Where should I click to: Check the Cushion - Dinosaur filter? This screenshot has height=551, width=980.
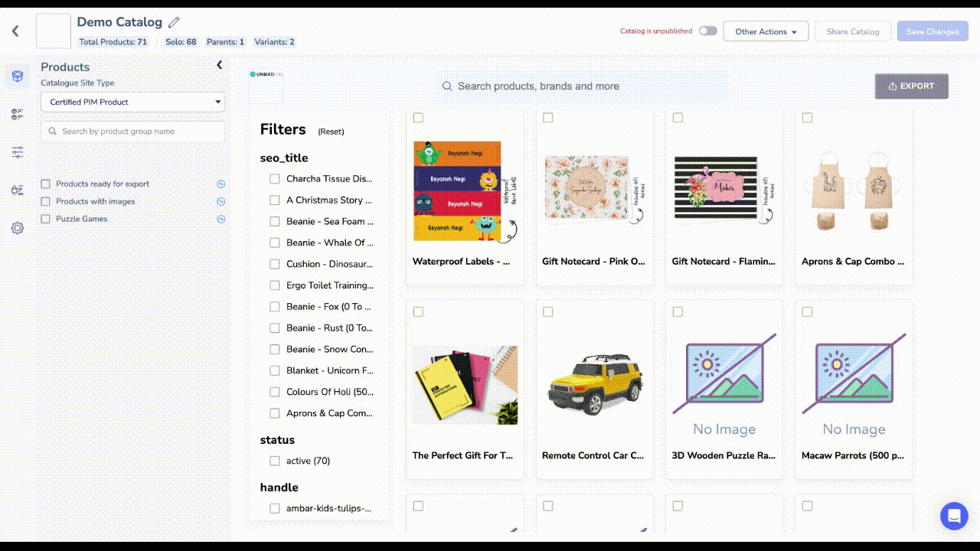(x=275, y=264)
